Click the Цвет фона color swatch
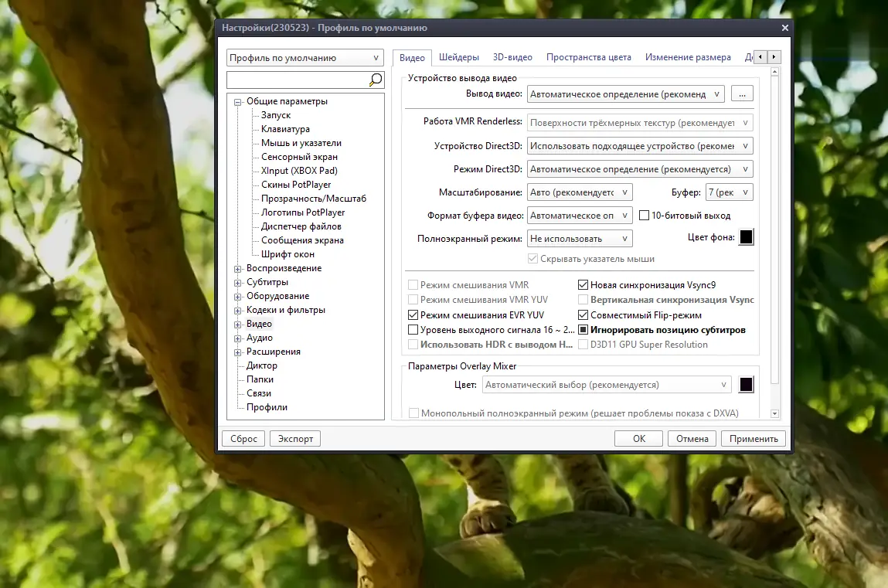The width and height of the screenshot is (888, 588). click(745, 237)
